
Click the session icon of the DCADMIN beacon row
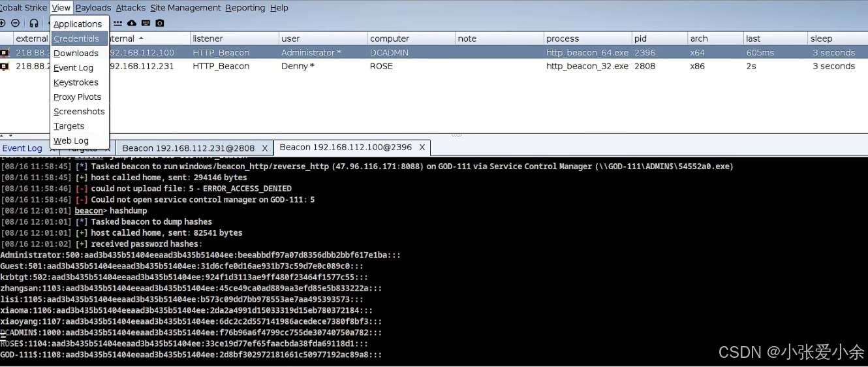point(5,53)
